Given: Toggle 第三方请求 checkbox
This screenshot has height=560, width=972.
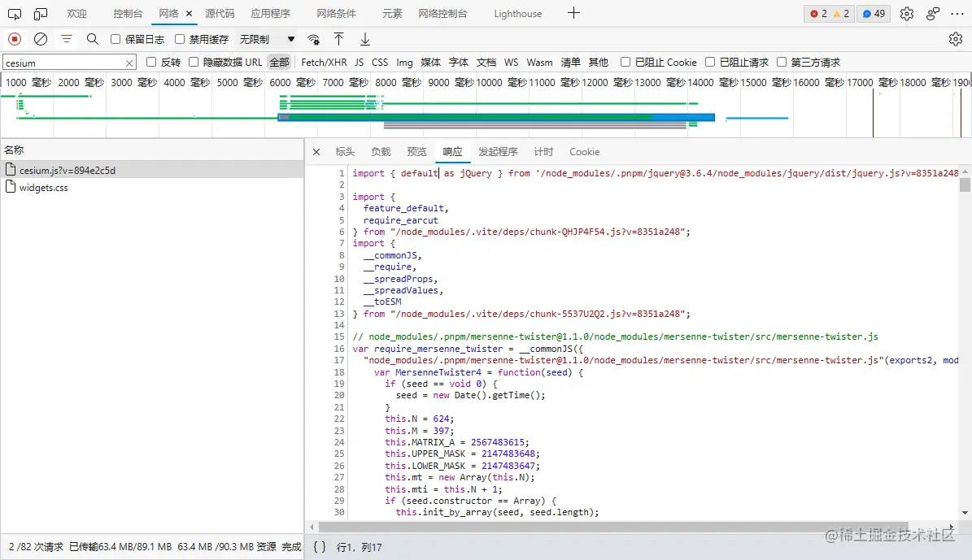Looking at the screenshot, I should [x=782, y=62].
